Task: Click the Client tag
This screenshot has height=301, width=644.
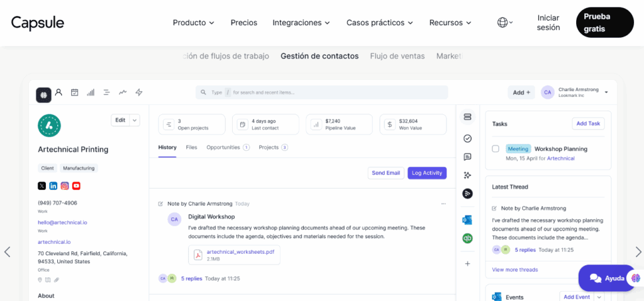Action: pyautogui.click(x=48, y=168)
